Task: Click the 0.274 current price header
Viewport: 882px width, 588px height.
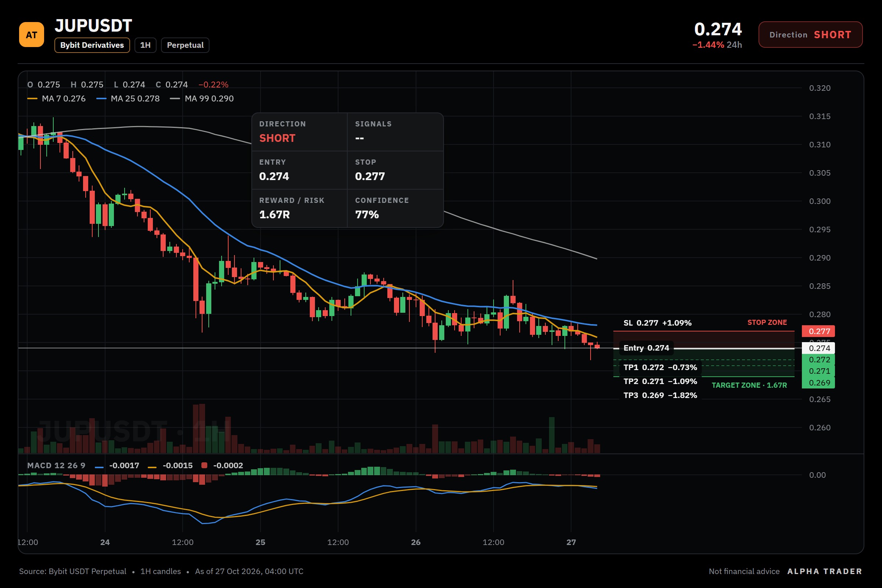Action: (x=718, y=29)
